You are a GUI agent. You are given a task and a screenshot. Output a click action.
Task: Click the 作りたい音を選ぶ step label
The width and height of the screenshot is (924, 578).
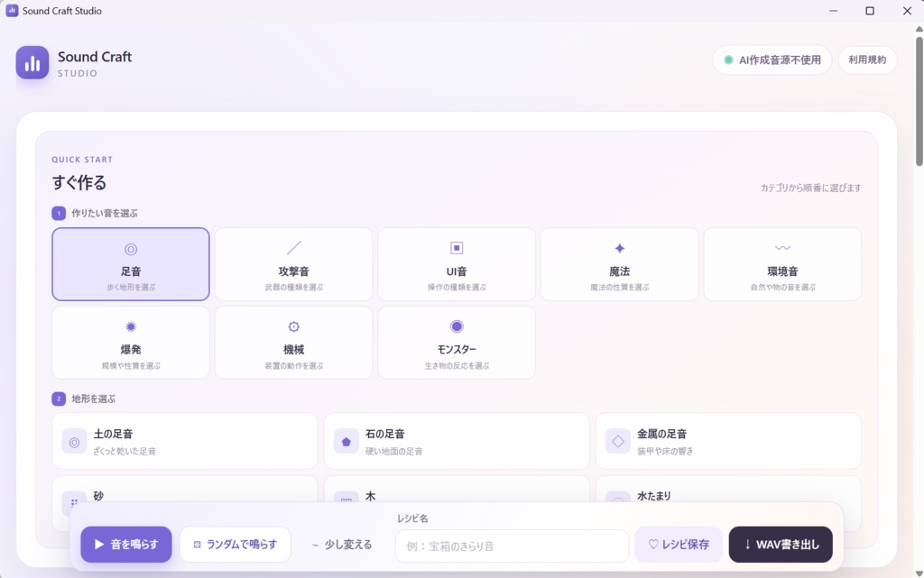click(x=105, y=213)
